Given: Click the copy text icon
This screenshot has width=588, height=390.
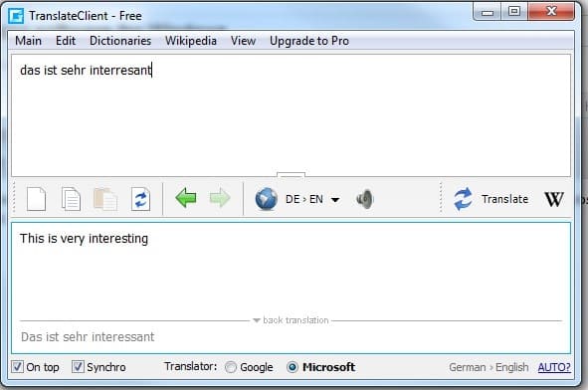Looking at the screenshot, I should [71, 199].
